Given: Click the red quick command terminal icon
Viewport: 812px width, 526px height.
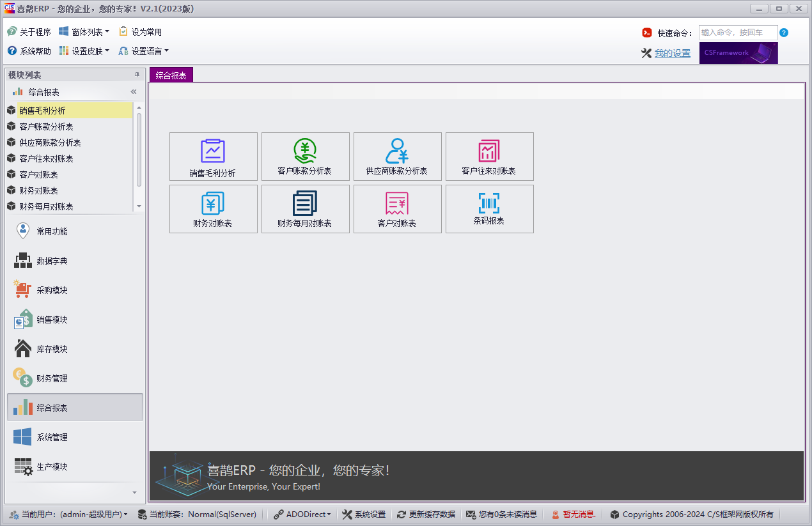Looking at the screenshot, I should [x=647, y=33].
